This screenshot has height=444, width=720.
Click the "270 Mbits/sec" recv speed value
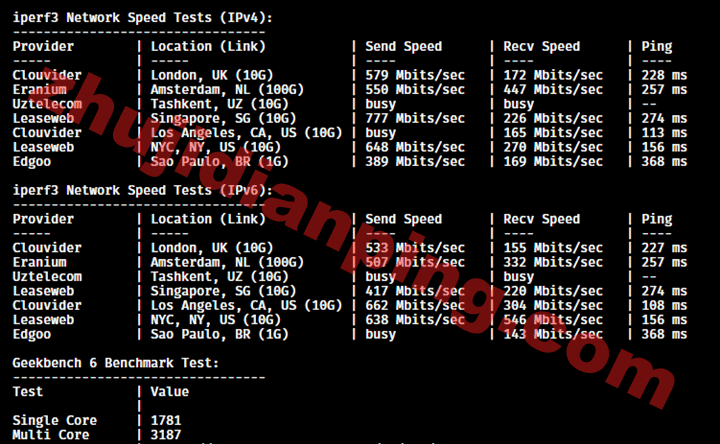[x=553, y=147]
